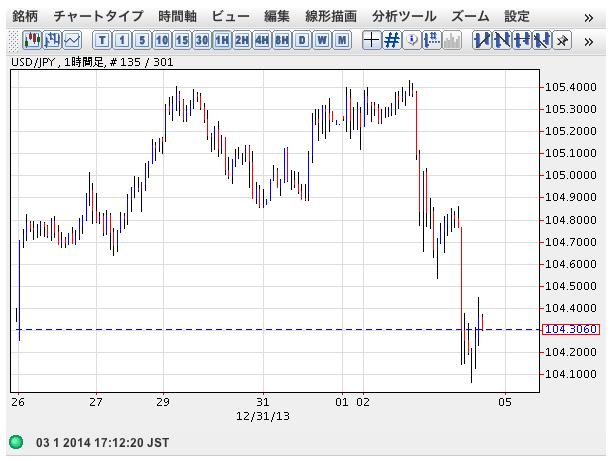612x461 pixels.
Task: Select the candlestick chart type icon
Action: click(32, 40)
